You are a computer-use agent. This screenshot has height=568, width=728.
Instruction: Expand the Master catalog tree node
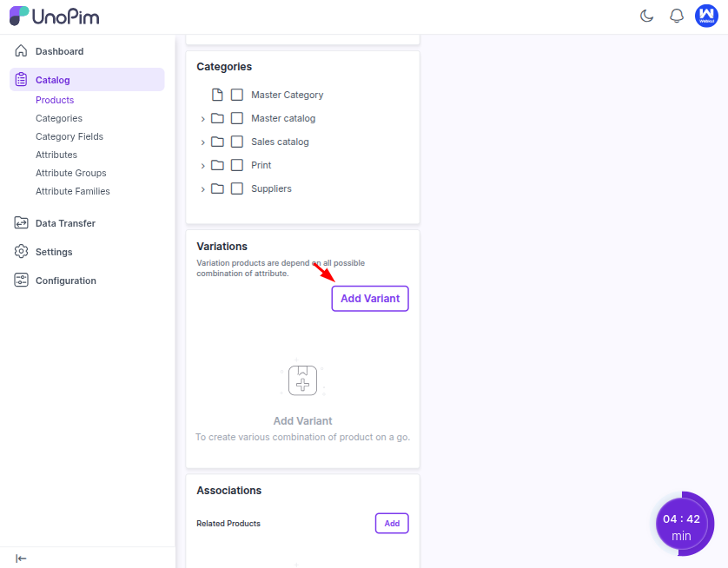[202, 119]
